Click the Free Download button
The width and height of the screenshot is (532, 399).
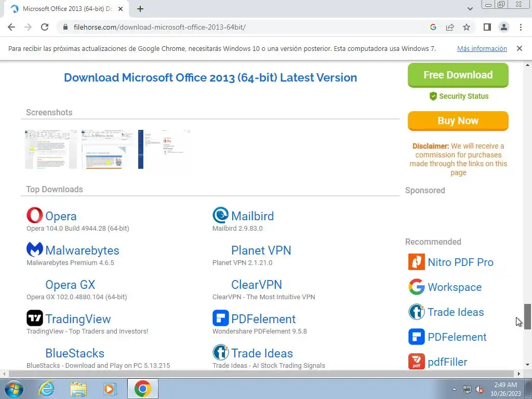pos(458,75)
